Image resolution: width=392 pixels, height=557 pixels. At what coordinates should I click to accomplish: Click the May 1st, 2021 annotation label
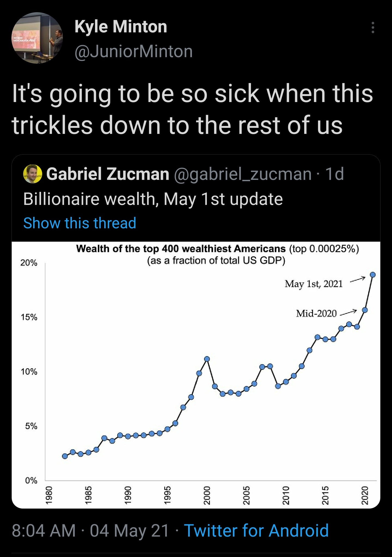coord(314,284)
